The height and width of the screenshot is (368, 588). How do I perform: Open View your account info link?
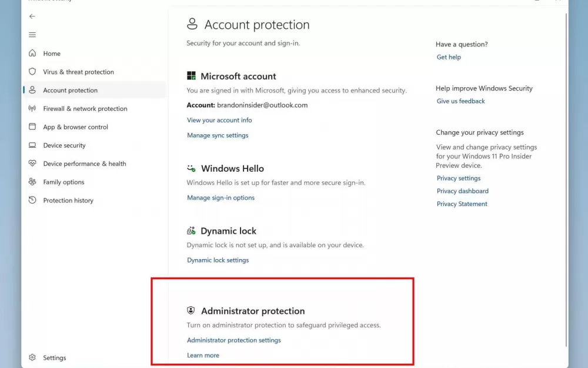[x=219, y=120]
